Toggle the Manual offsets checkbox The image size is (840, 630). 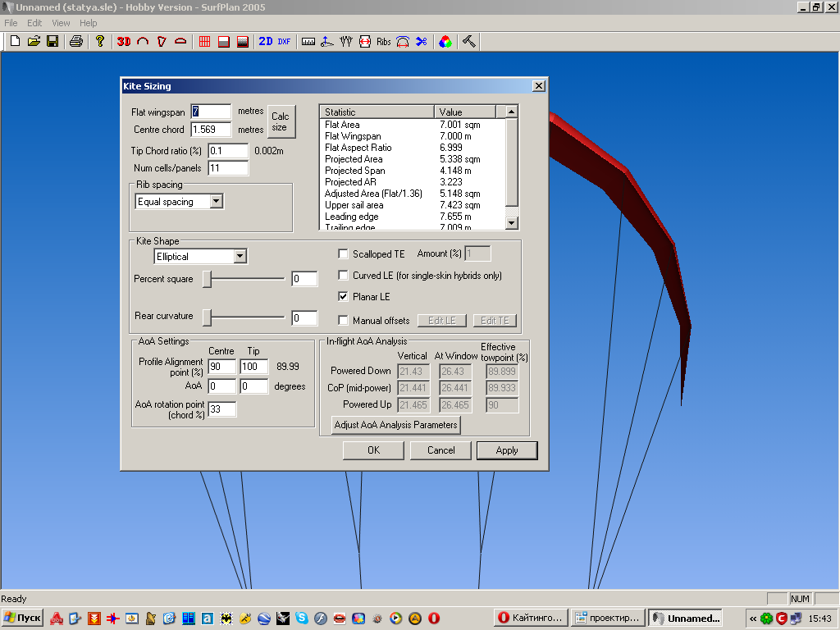click(x=344, y=321)
